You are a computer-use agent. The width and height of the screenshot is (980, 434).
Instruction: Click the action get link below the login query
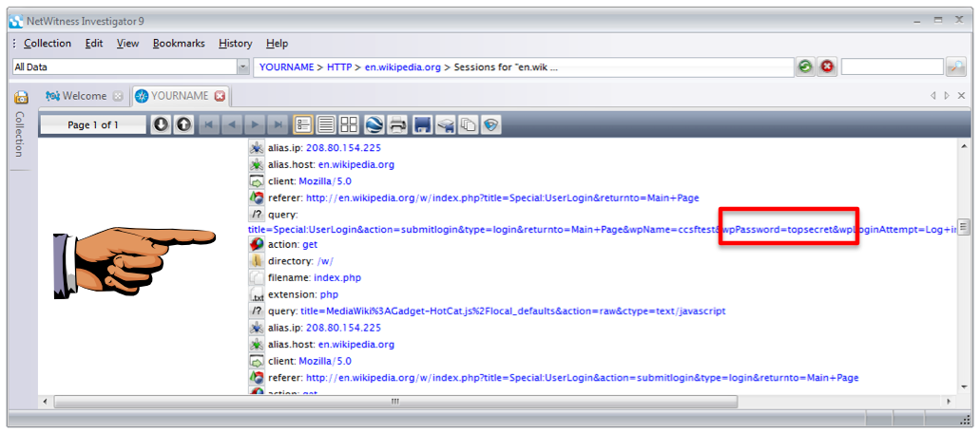point(310,244)
